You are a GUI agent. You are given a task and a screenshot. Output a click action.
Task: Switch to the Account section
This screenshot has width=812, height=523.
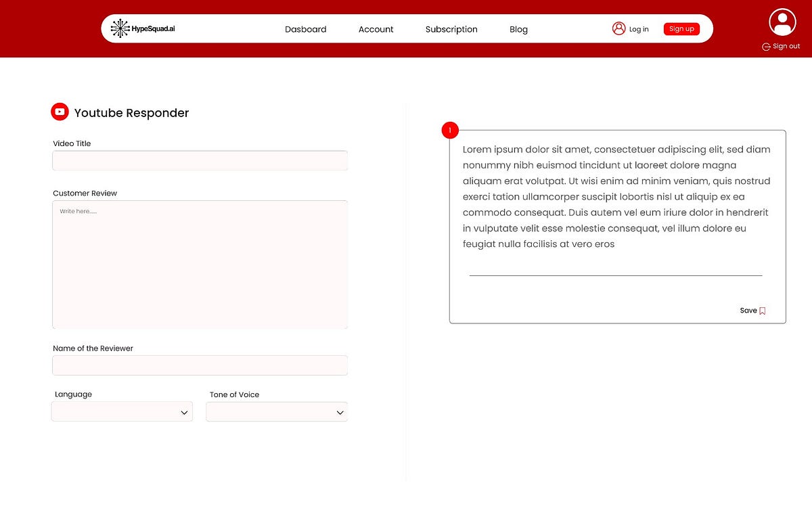tap(376, 29)
